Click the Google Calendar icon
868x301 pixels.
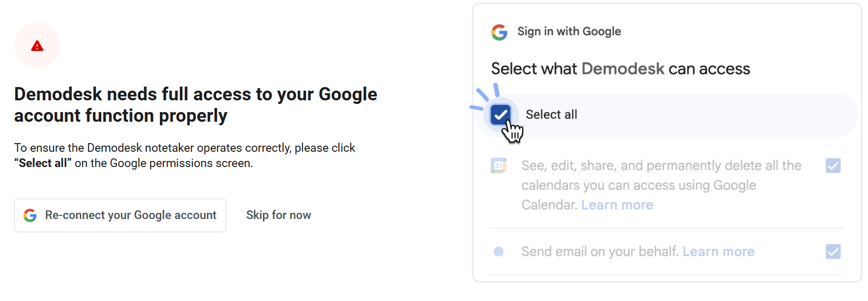(x=498, y=166)
